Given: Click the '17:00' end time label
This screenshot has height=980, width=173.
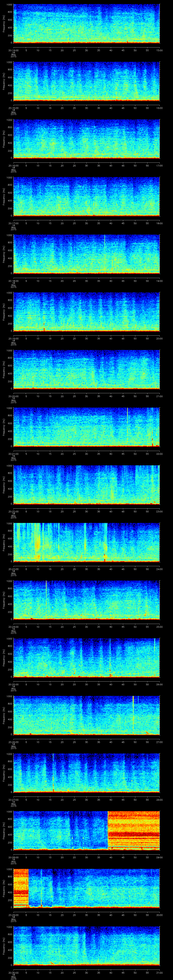Looking at the screenshot, I should [x=159, y=166].
